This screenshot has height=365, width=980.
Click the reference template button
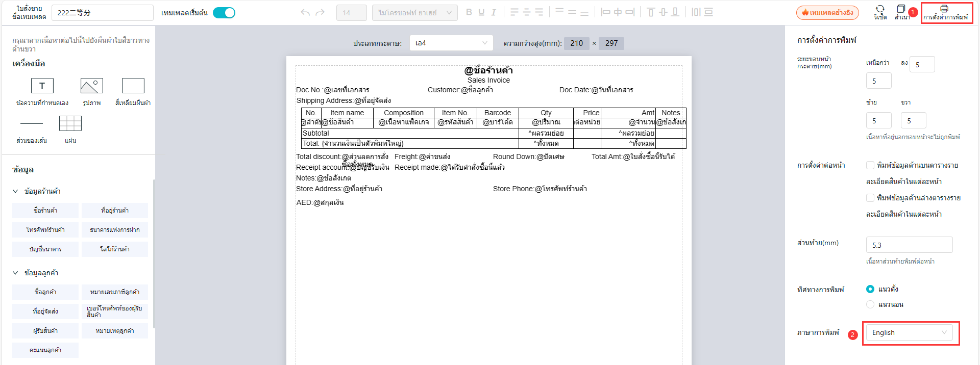click(827, 13)
